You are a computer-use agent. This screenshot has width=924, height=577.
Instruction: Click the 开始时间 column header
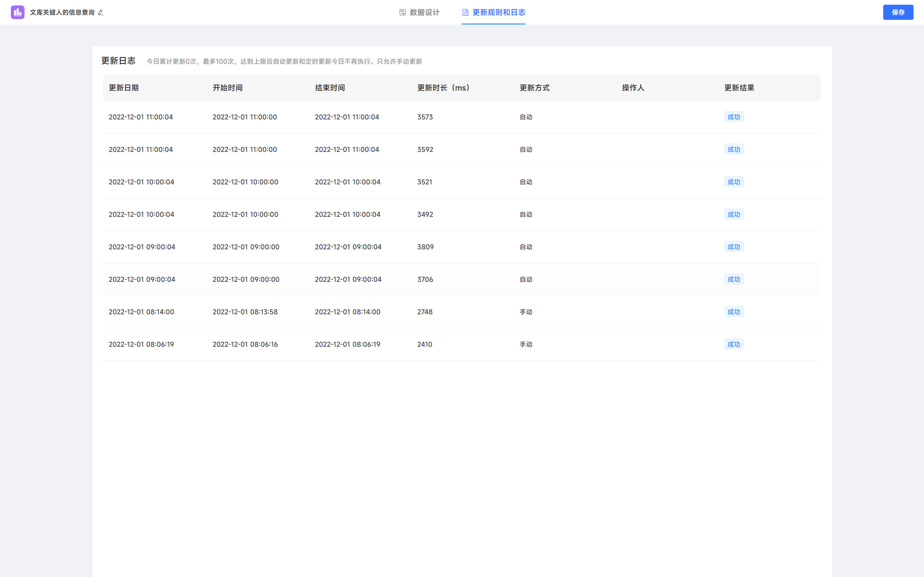pyautogui.click(x=227, y=88)
